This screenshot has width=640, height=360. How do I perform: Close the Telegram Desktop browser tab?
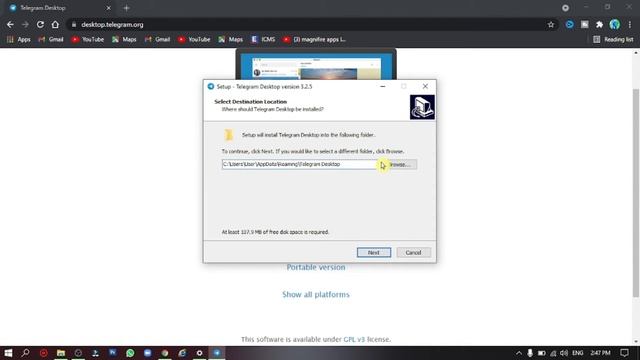point(108,8)
